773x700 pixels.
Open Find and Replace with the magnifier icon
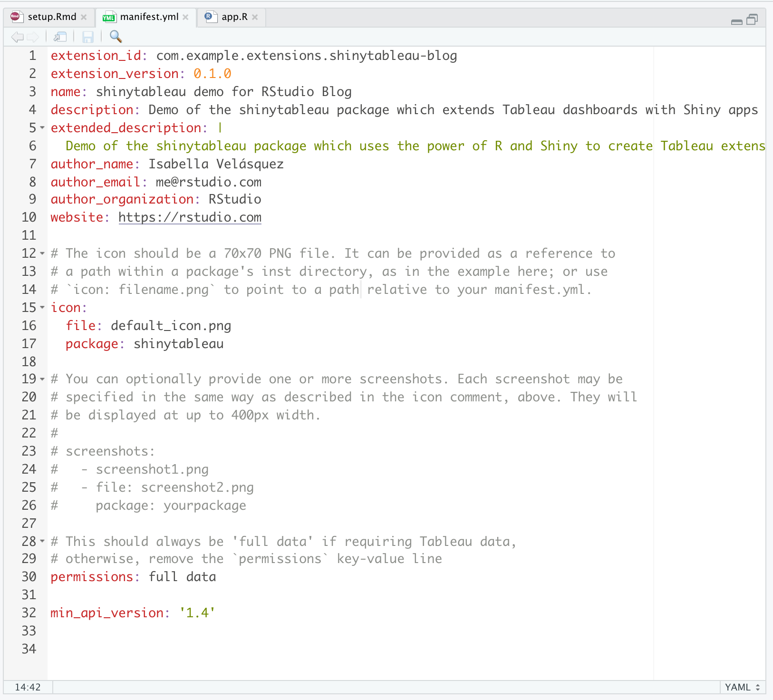click(116, 37)
